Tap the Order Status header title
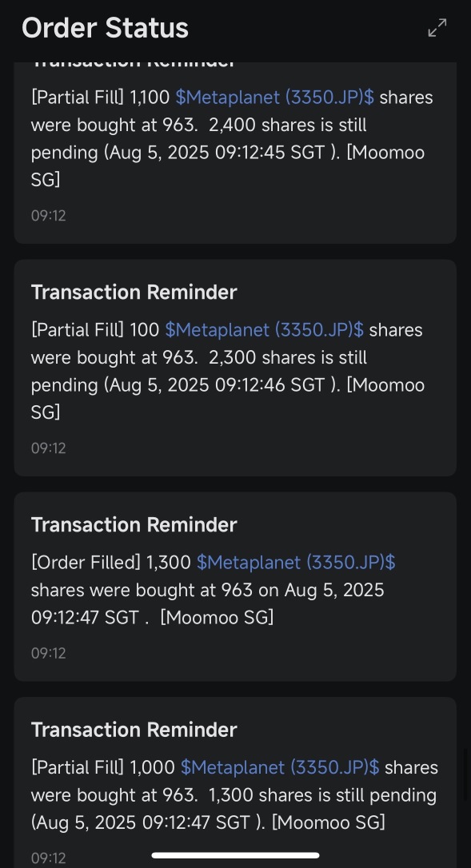 106,28
